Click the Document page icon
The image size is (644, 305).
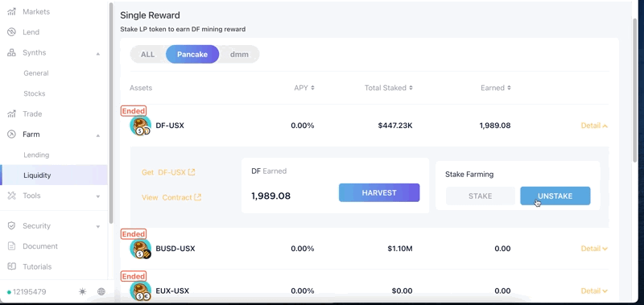point(11,246)
